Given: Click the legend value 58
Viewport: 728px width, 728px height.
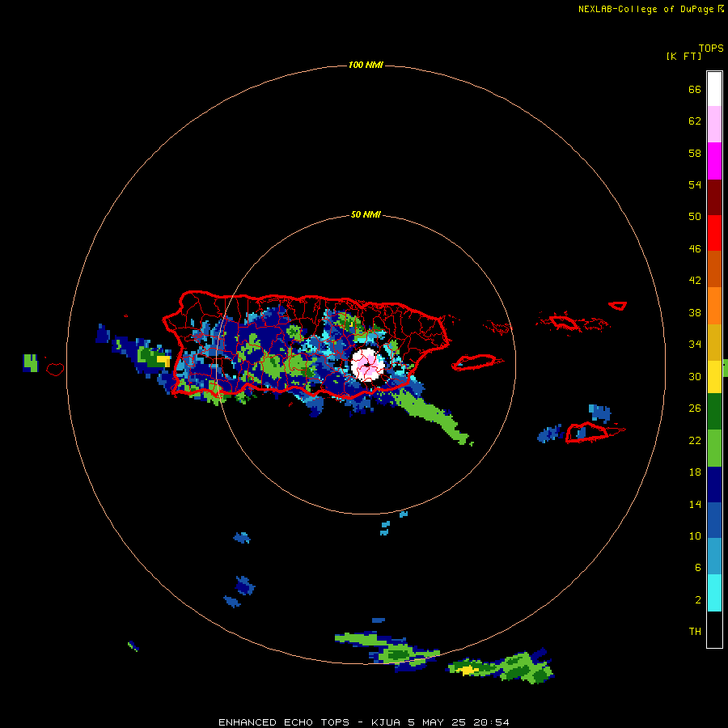Looking at the screenshot, I should point(695,153).
